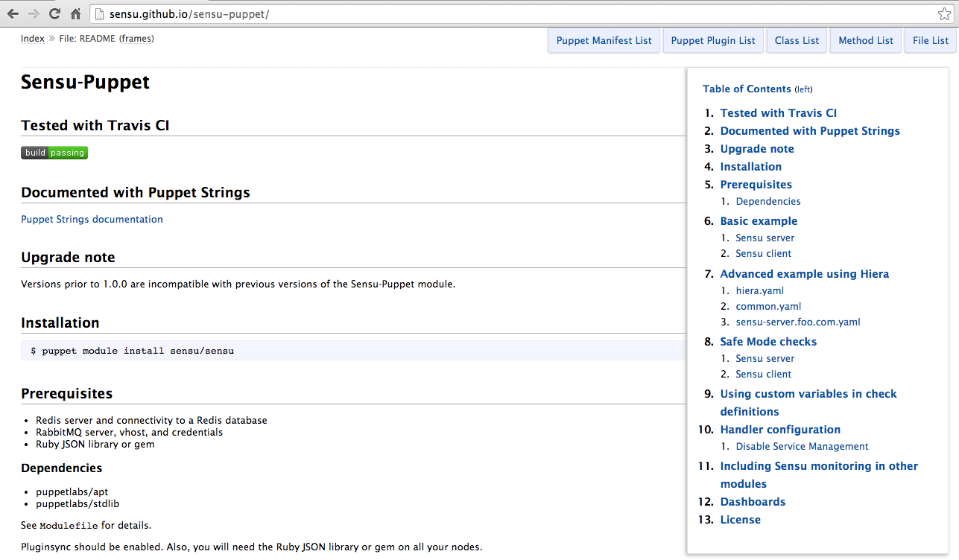Open the Puppet Manifest List
The image size is (959, 560).
pyautogui.click(x=604, y=40)
